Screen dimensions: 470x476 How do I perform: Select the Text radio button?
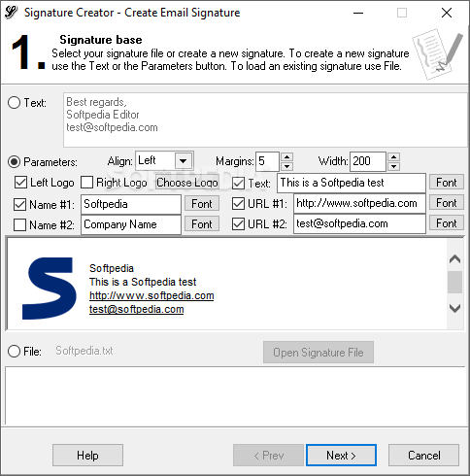(15, 103)
